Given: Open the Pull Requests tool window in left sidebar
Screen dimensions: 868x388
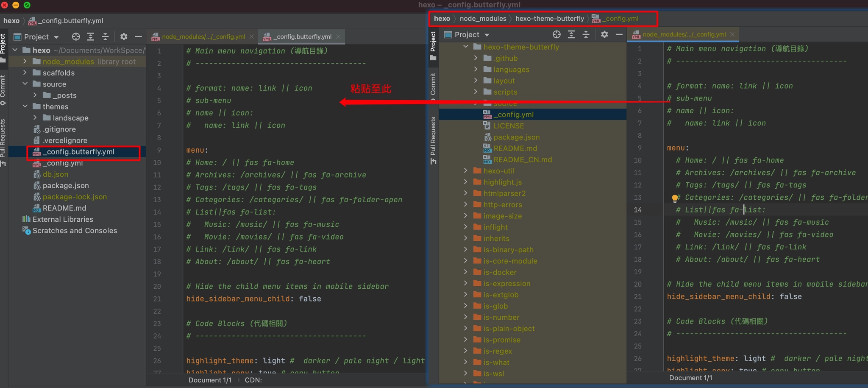Looking at the screenshot, I should (3, 142).
